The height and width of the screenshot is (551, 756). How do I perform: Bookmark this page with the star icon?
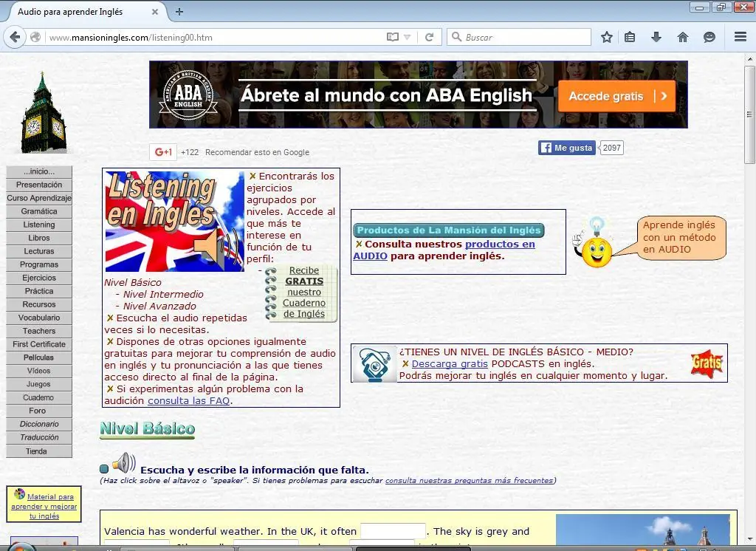click(x=607, y=37)
